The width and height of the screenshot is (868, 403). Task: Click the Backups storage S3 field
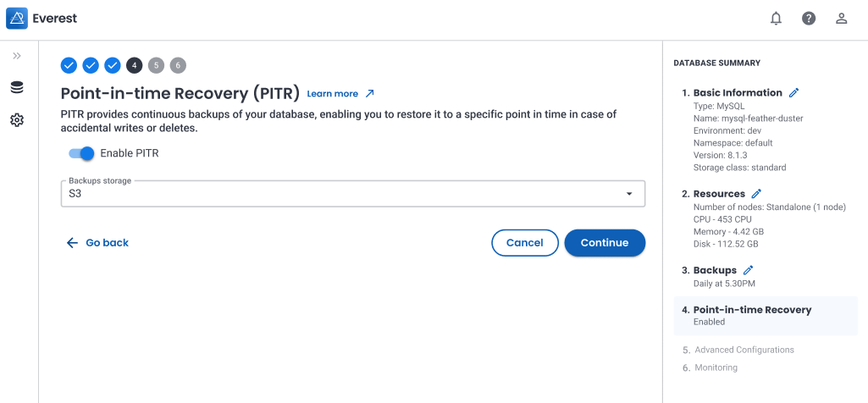click(x=339, y=194)
